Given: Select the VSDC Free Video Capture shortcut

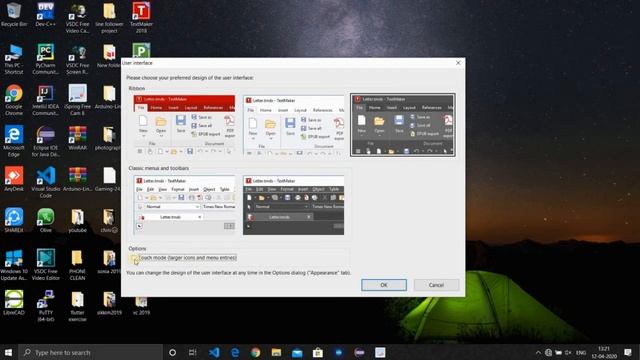Looking at the screenshot, I should click(77, 18).
